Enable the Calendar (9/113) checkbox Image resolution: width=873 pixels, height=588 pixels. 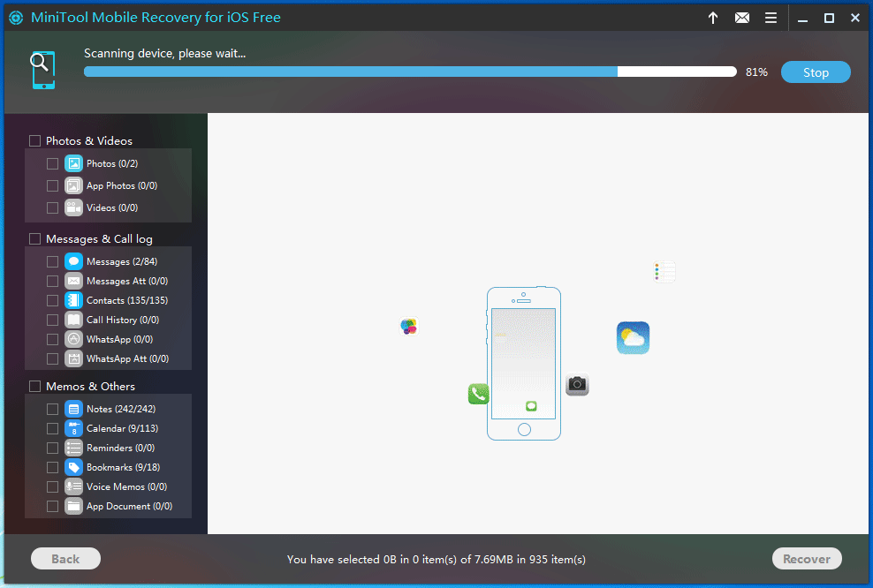tap(52, 428)
